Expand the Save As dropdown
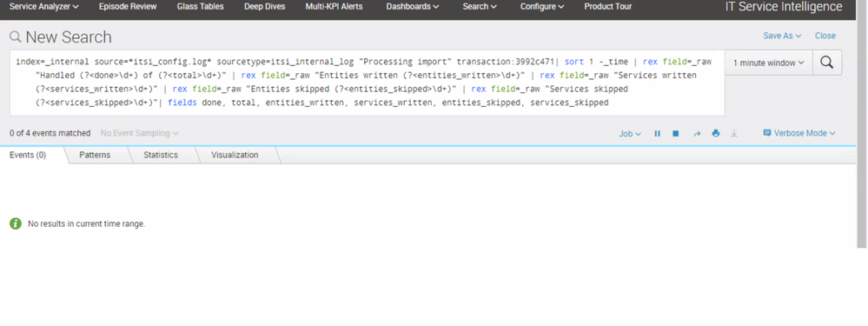Image resolution: width=868 pixels, height=326 pixels. (x=782, y=36)
